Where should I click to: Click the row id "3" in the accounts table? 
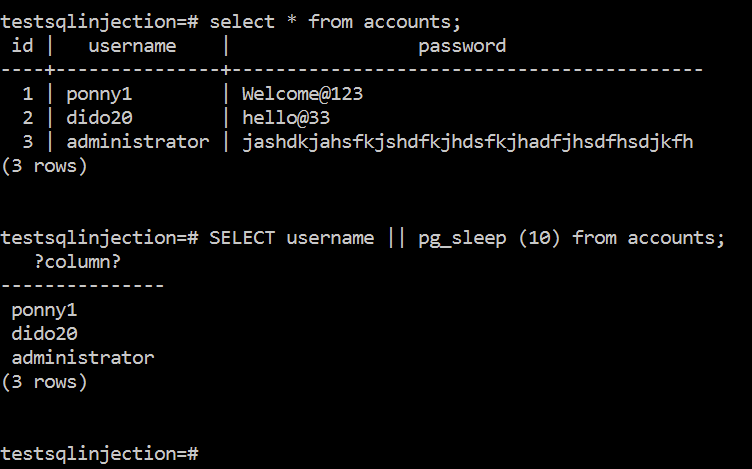point(28,142)
